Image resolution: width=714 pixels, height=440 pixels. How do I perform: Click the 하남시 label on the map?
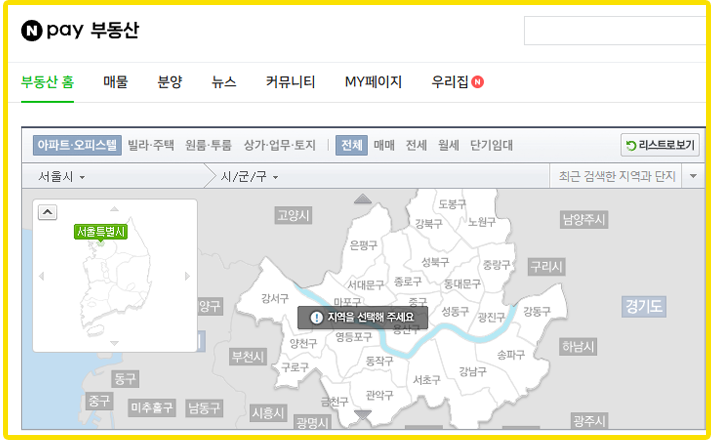[x=578, y=347]
